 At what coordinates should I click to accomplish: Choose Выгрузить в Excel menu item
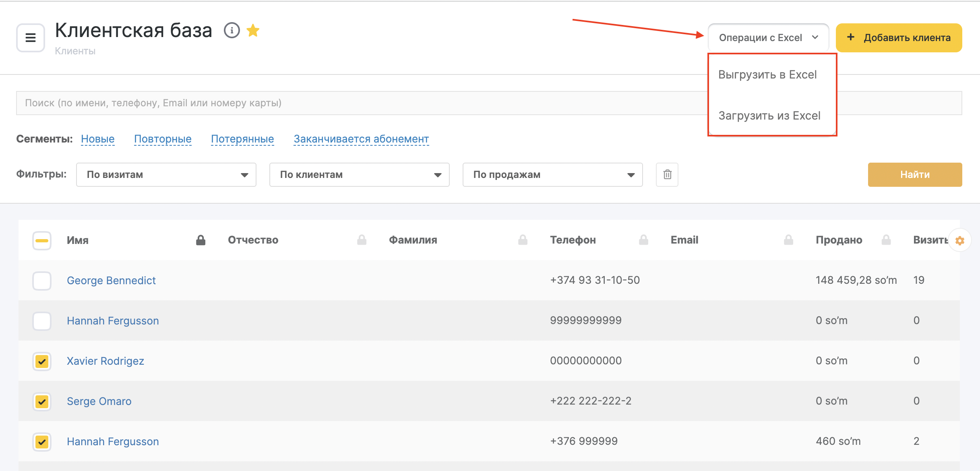click(x=767, y=75)
